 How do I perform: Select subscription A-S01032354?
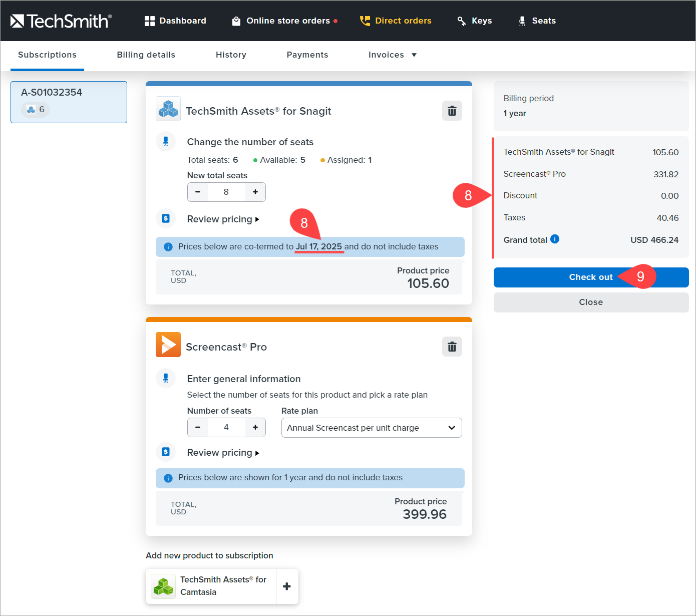click(69, 102)
